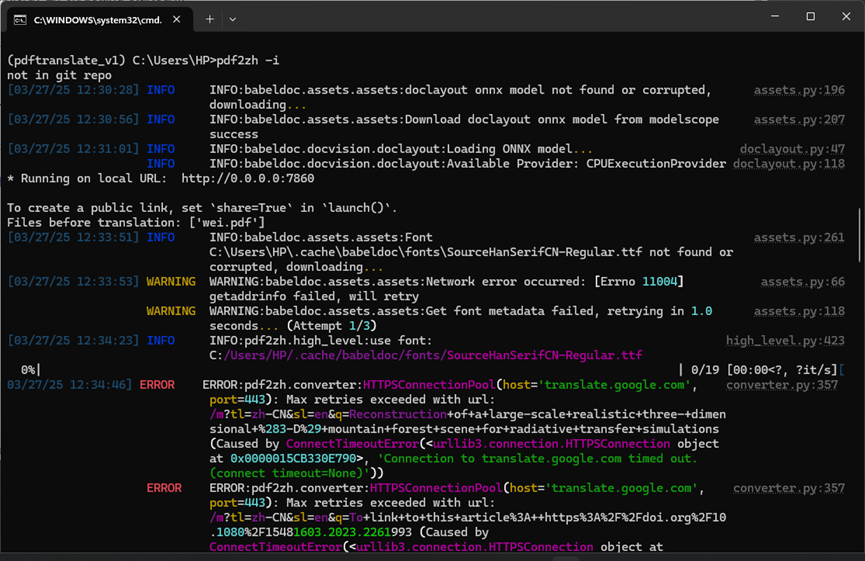Expand the new tab profile dropdown

[x=233, y=19]
